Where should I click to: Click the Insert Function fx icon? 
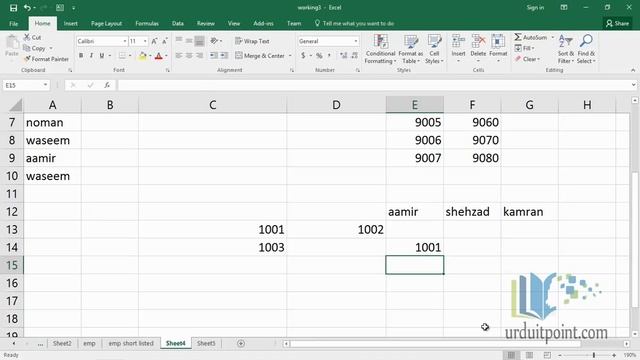pyautogui.click(x=107, y=85)
